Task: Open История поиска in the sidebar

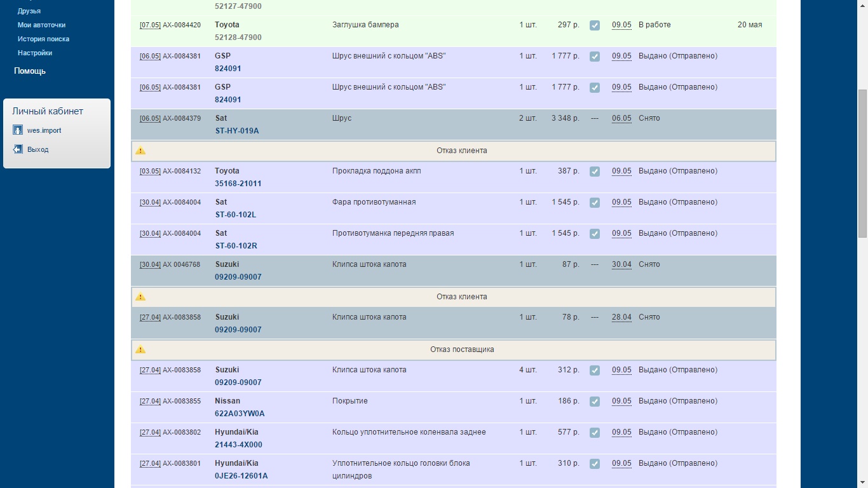Action: [x=43, y=39]
